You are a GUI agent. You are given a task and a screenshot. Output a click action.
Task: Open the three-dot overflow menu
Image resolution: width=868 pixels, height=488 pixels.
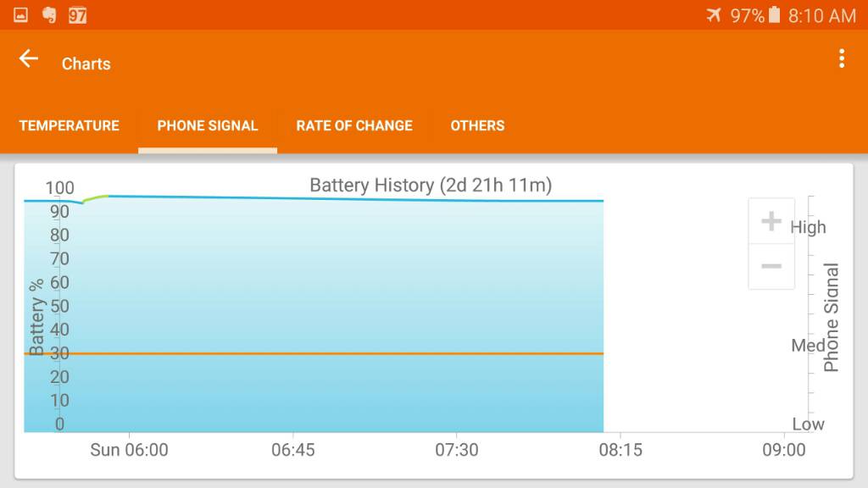[842, 58]
